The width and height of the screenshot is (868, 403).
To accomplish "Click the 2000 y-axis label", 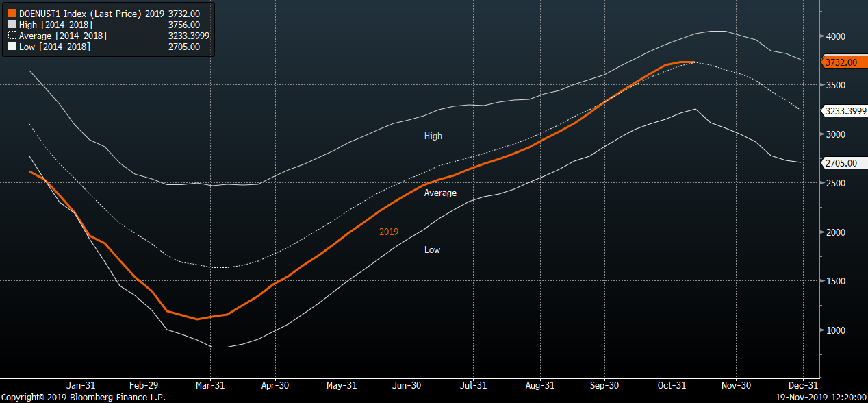I will pyautogui.click(x=836, y=232).
